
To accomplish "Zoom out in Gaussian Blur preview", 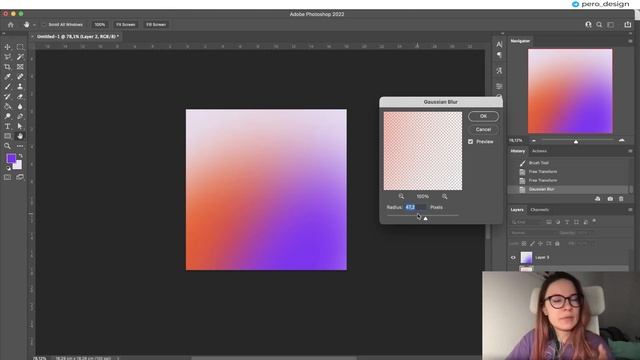I will (401, 196).
